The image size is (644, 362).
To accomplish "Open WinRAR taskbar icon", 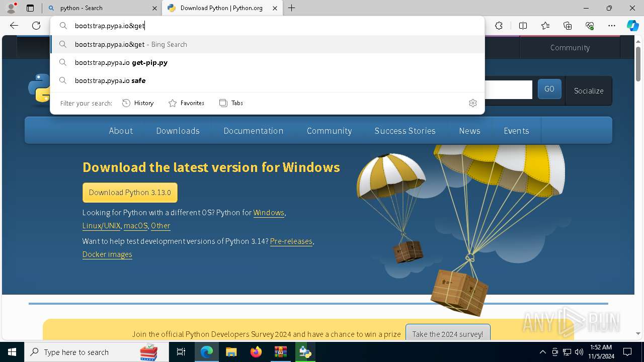I will (x=280, y=352).
